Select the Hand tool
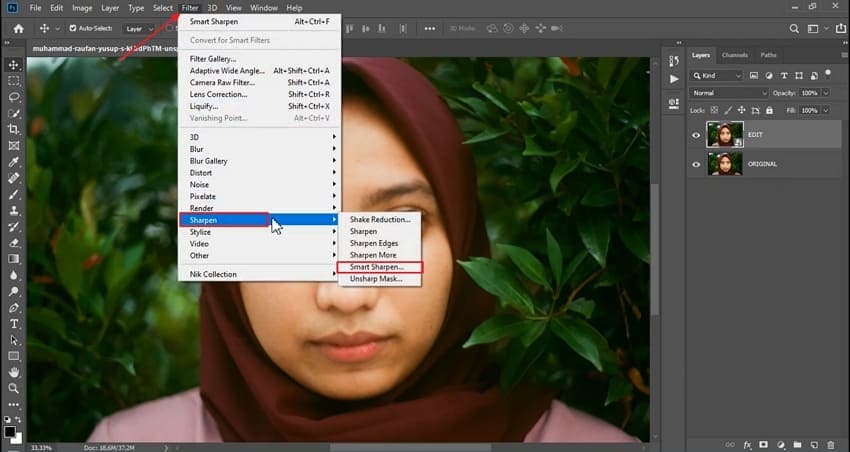850x452 pixels. pos(14,372)
